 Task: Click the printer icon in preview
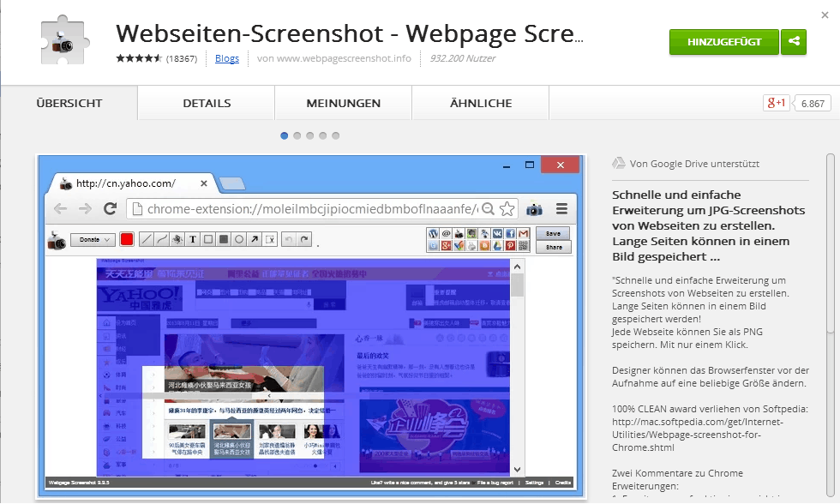(472, 246)
